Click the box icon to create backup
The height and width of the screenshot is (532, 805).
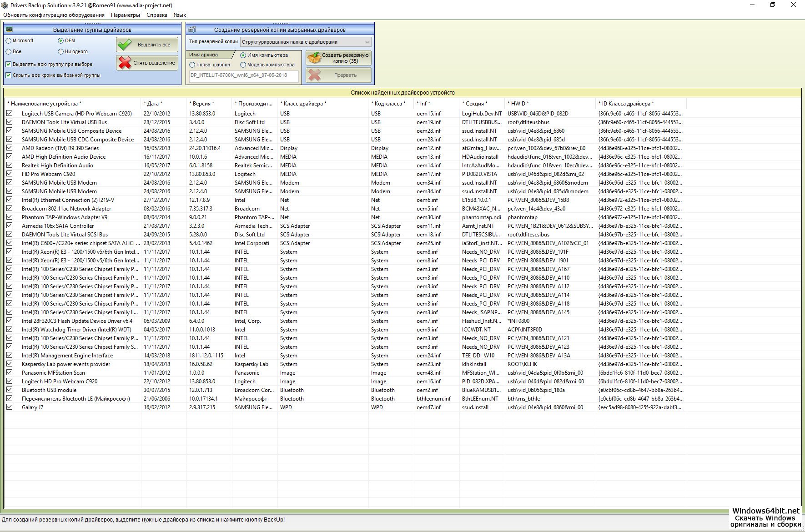tap(314, 58)
